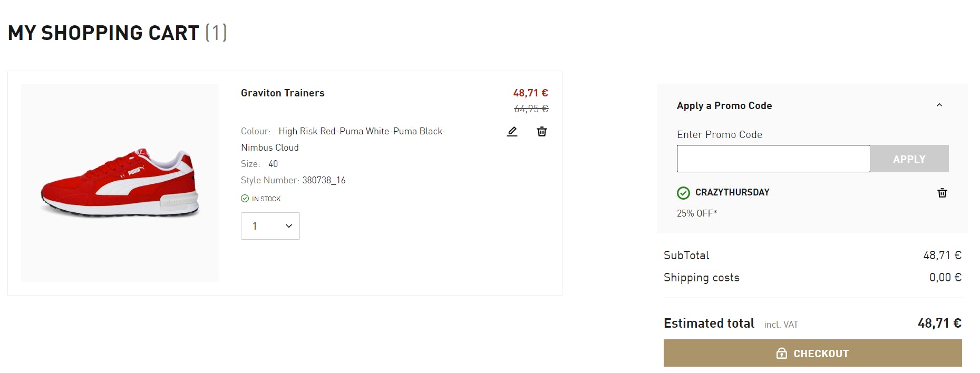Click the Shipping costs 0,00 € value
980x373 pixels.
[945, 278]
